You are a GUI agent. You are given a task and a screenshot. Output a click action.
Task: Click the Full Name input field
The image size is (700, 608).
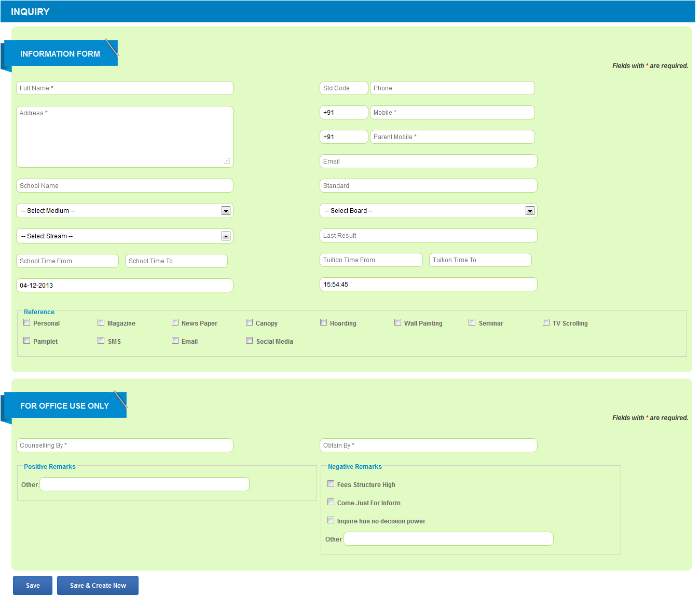pos(125,88)
